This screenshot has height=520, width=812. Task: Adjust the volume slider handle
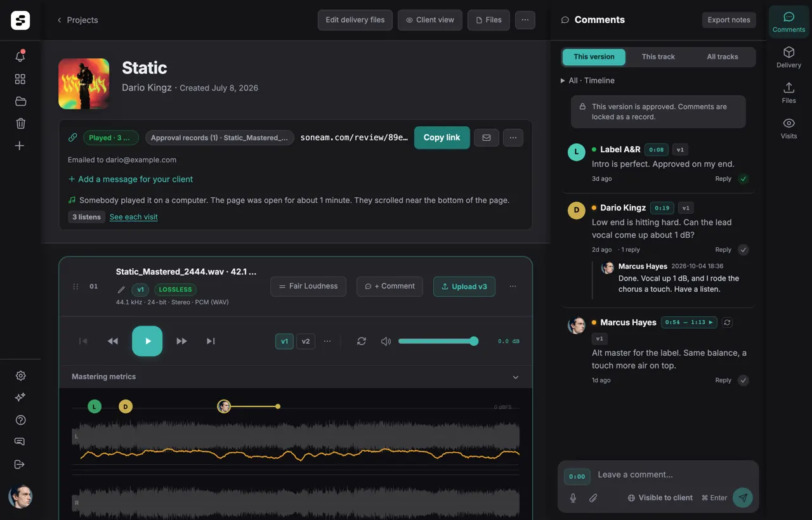[x=474, y=341]
